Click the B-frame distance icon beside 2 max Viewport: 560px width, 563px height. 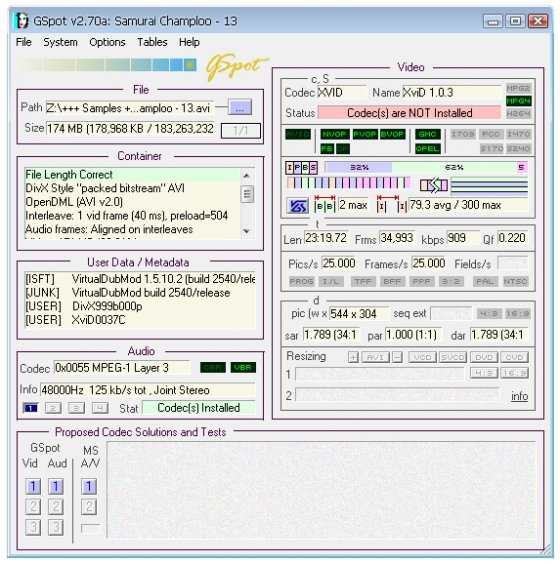pos(325,204)
